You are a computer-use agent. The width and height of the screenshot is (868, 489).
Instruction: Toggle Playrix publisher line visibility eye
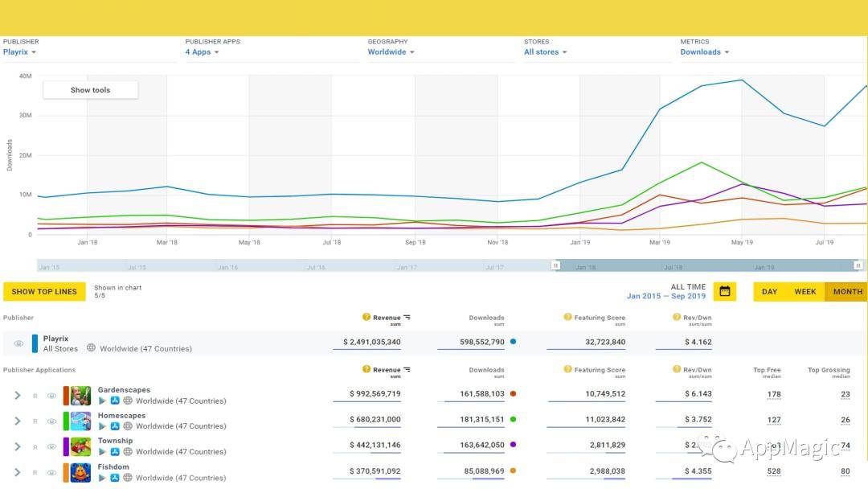(18, 343)
